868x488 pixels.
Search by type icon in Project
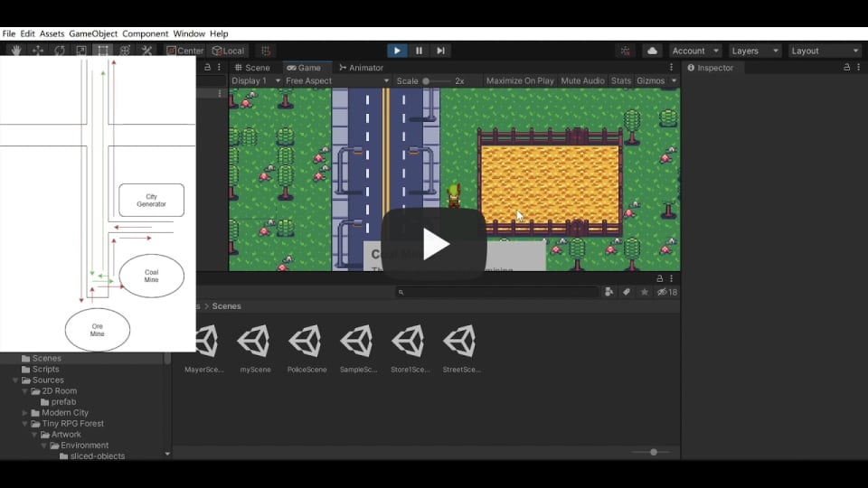tap(609, 292)
